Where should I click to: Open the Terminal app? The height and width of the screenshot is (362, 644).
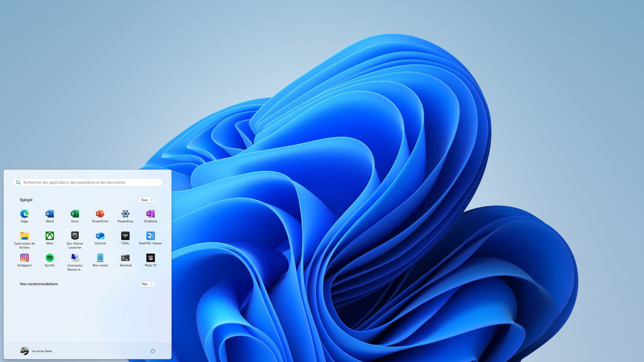click(125, 258)
